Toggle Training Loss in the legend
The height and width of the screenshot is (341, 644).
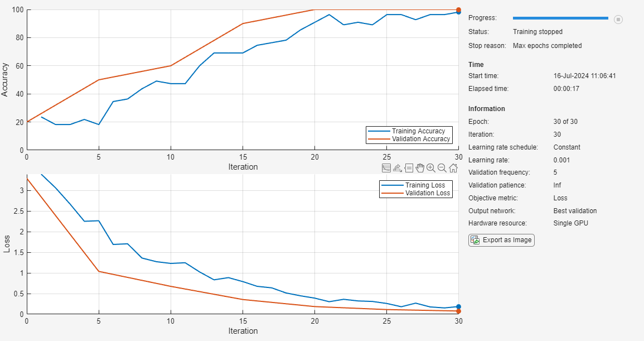(x=426, y=185)
